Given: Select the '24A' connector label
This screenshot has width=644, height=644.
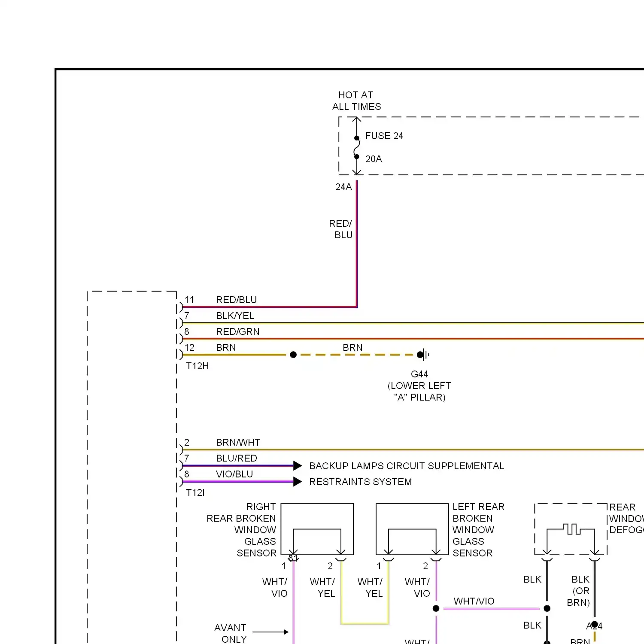Looking at the screenshot, I should click(x=343, y=187).
